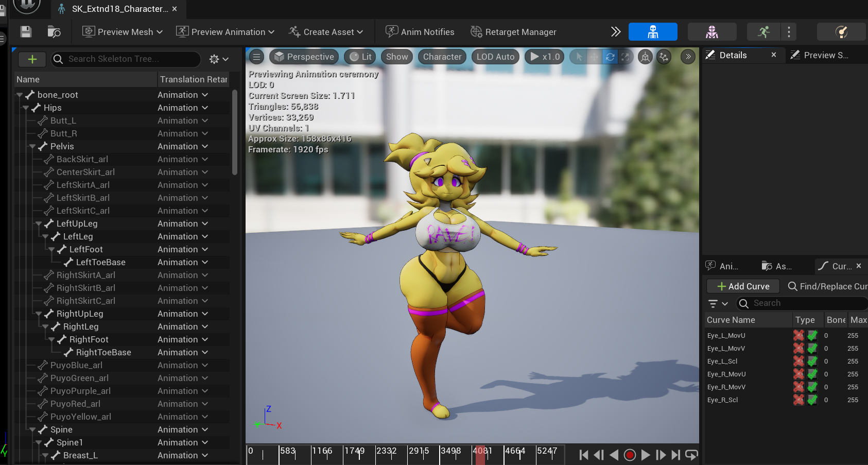Image resolution: width=868 pixels, height=465 pixels.
Task: Switch to the Skeletal Mesh editor mode icon
Action: pyautogui.click(x=712, y=32)
